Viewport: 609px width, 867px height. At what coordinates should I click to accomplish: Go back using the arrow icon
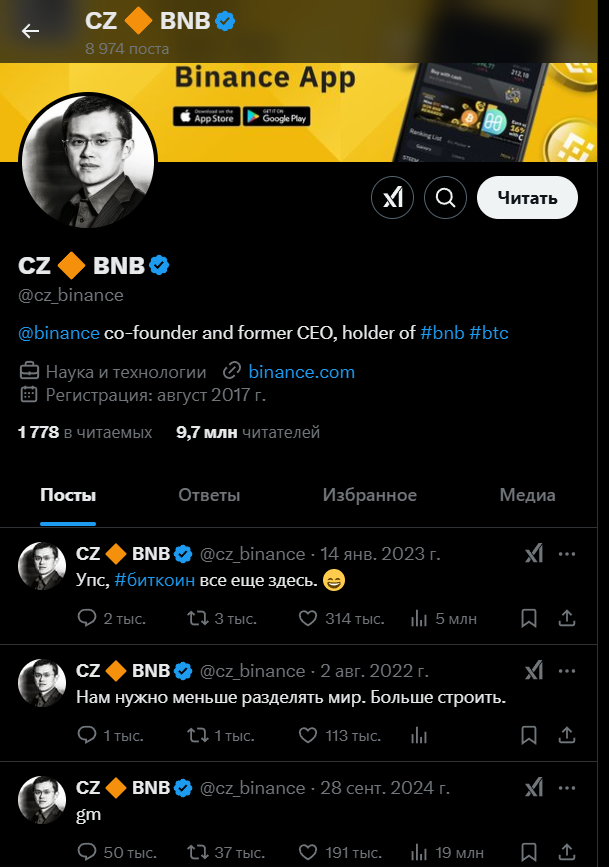30,31
